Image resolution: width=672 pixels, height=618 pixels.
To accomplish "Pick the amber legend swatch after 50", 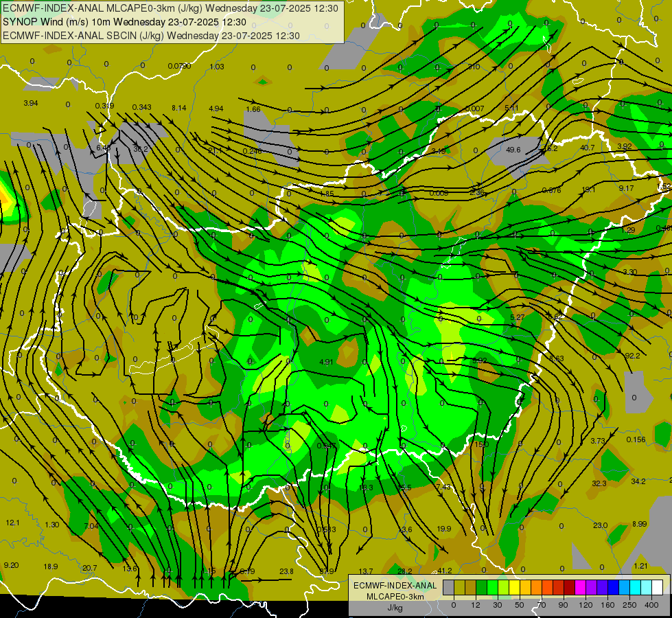I will (x=526, y=587).
